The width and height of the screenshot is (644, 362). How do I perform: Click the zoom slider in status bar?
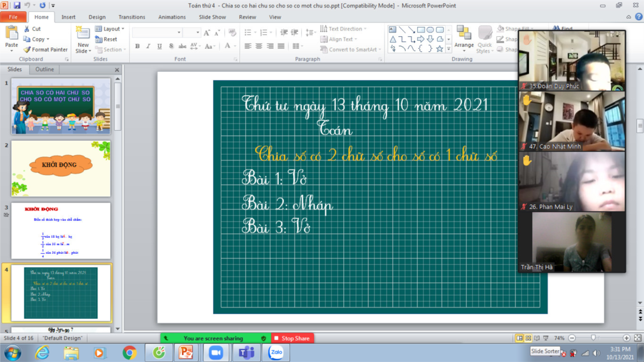click(x=594, y=338)
